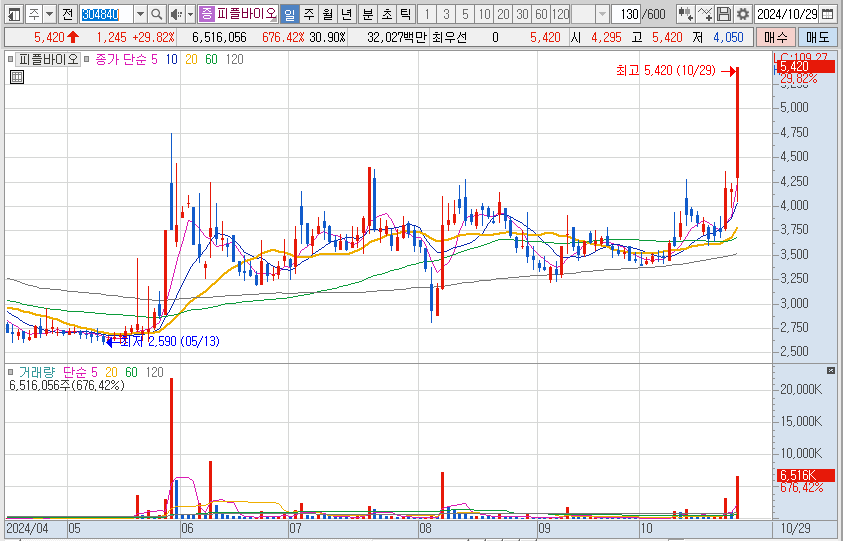Click the speaker sound icon

pos(176,14)
